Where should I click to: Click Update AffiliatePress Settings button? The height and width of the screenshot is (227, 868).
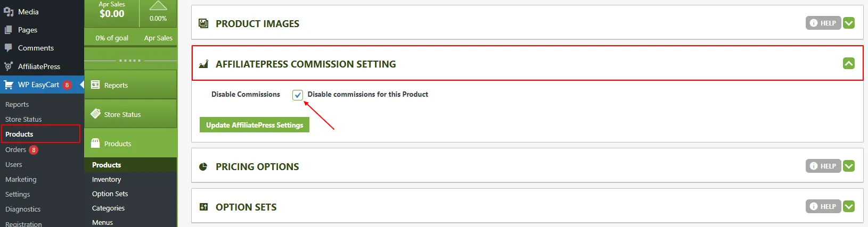[x=255, y=125]
